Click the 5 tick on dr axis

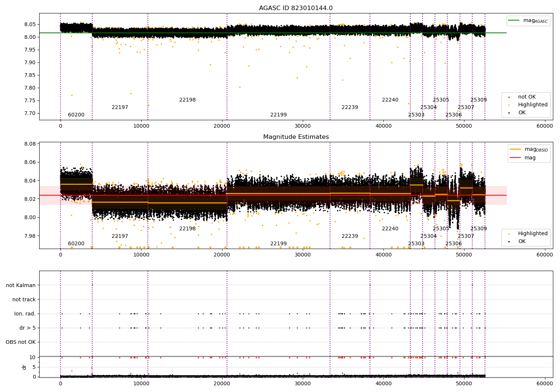click(34, 367)
